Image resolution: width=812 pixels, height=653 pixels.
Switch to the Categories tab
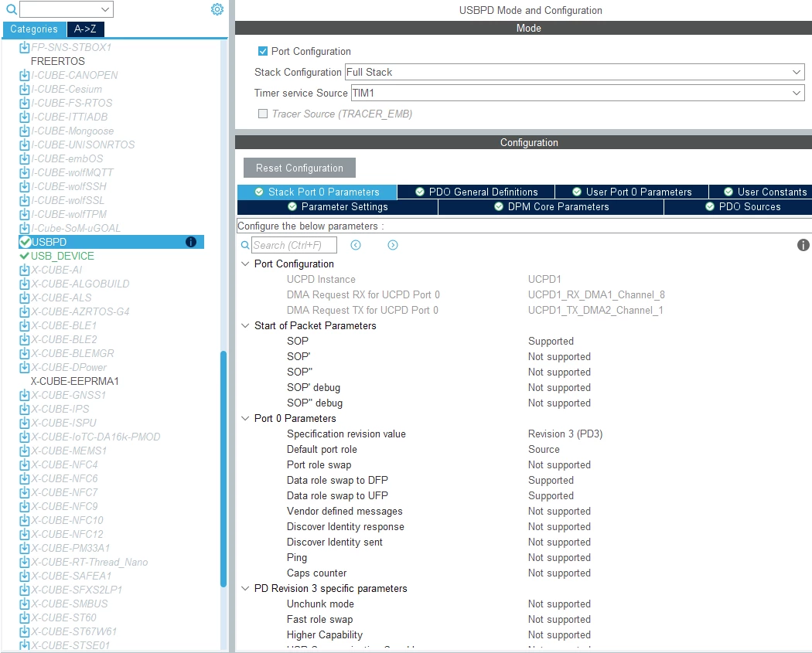(x=34, y=29)
